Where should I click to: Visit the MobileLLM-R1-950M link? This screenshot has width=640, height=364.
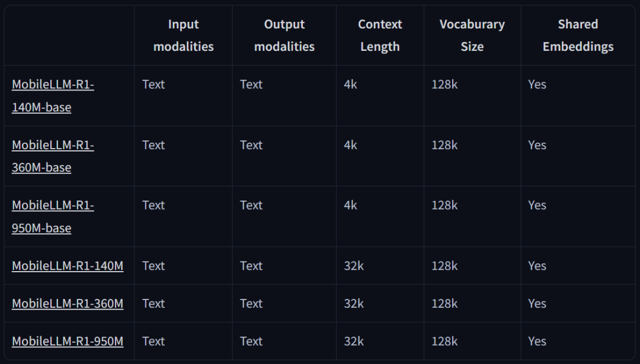point(68,342)
